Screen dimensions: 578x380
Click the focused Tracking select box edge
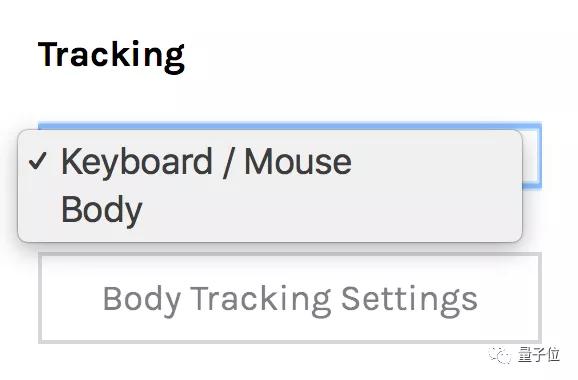tap(532, 157)
